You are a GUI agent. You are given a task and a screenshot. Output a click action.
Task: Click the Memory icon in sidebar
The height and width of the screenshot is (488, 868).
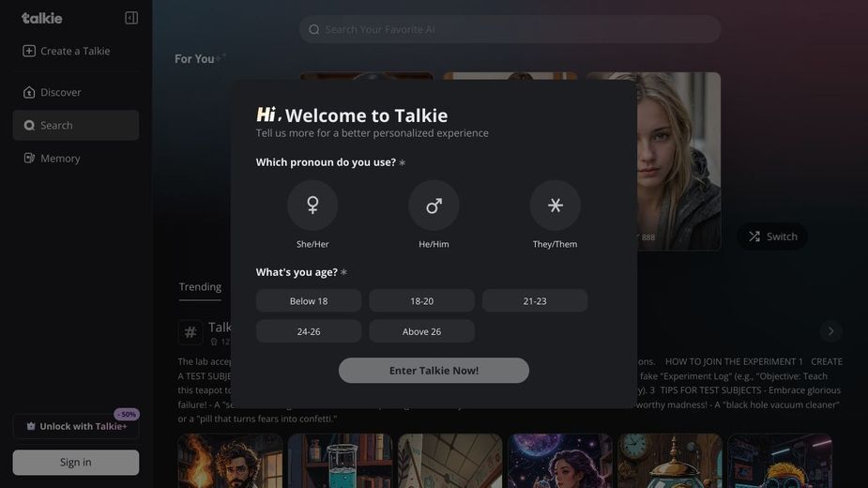click(29, 159)
